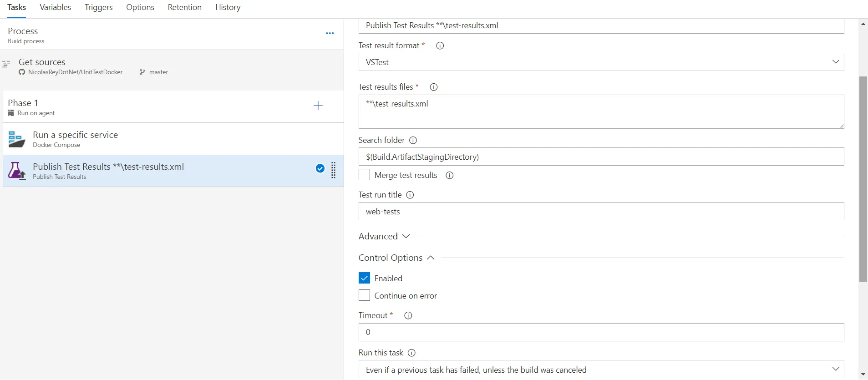Click the info icon next to Merge test results
The width and height of the screenshot is (868, 380).
pos(450,175)
